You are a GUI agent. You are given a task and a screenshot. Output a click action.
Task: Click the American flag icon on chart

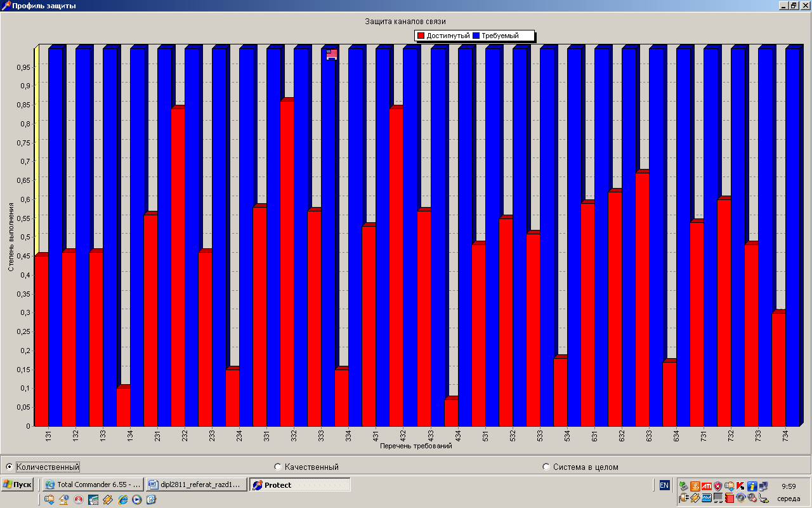(332, 55)
